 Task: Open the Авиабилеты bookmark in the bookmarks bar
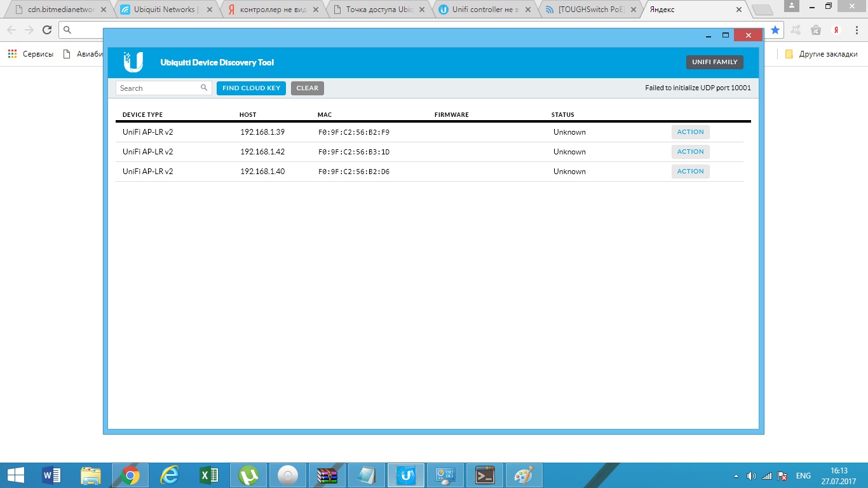point(83,54)
